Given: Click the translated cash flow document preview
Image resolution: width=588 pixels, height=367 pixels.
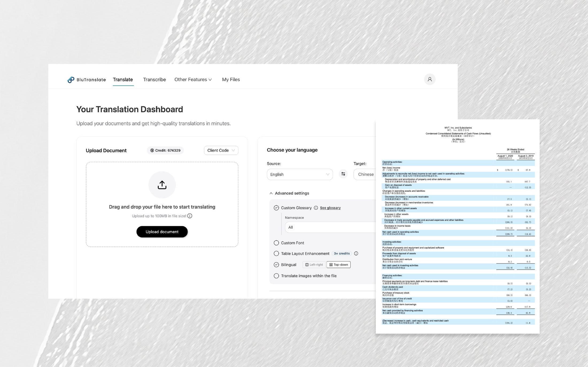Looking at the screenshot, I should [x=458, y=227].
